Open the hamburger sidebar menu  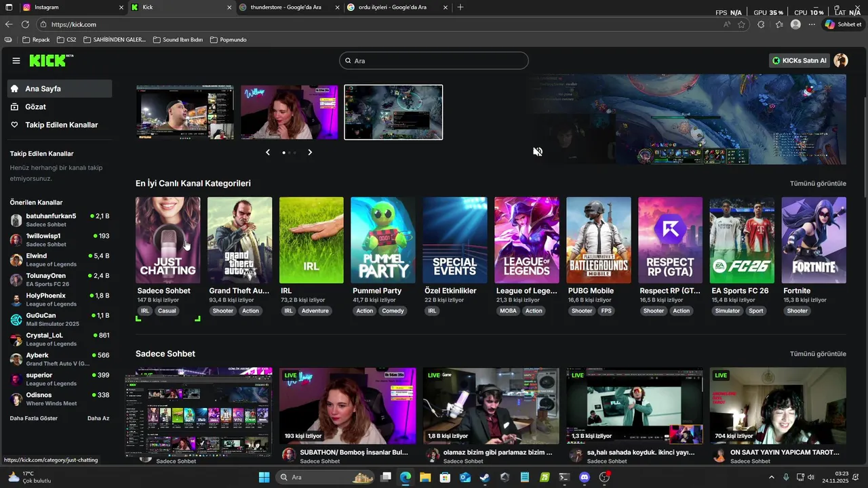pos(16,61)
